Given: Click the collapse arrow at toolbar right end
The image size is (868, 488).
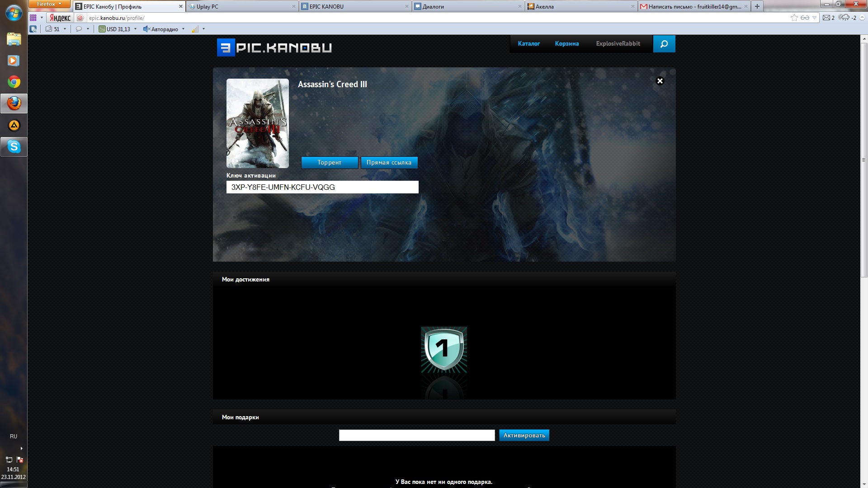Looking at the screenshot, I should point(863,18).
